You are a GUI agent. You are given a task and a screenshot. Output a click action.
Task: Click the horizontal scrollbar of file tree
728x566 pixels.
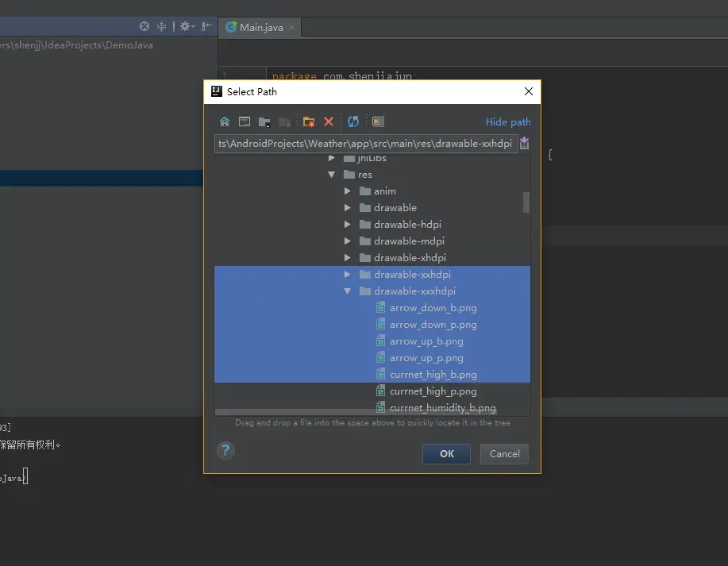coord(356,412)
